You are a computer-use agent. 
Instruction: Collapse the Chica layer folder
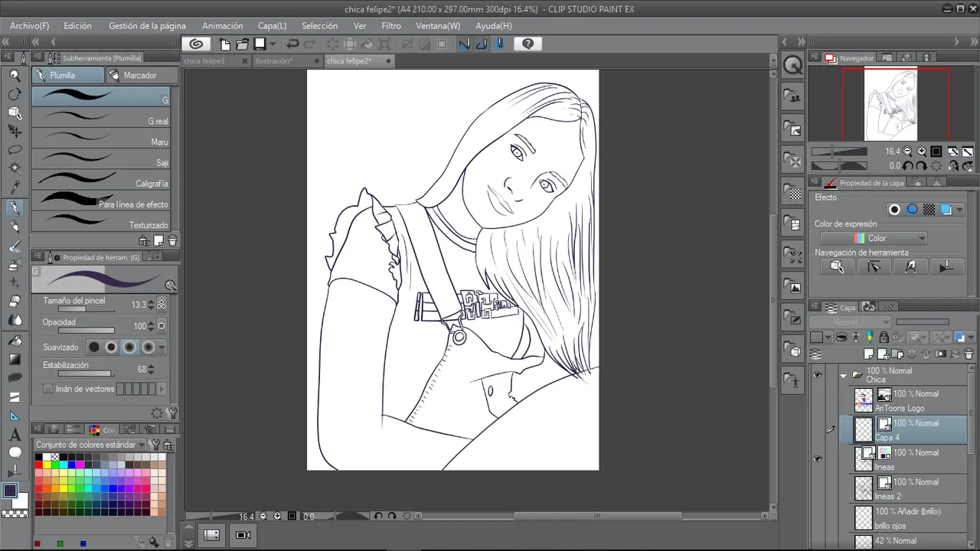844,375
